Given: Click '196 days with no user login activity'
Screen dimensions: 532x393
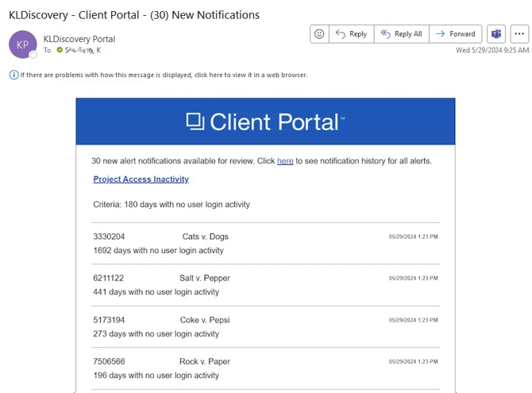Looking at the screenshot, I should pos(156,376).
